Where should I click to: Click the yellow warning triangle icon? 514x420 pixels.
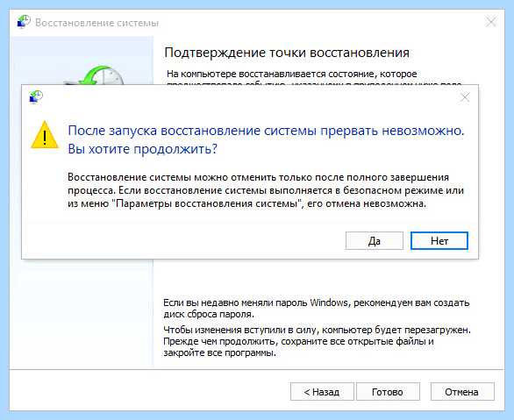pos(45,135)
